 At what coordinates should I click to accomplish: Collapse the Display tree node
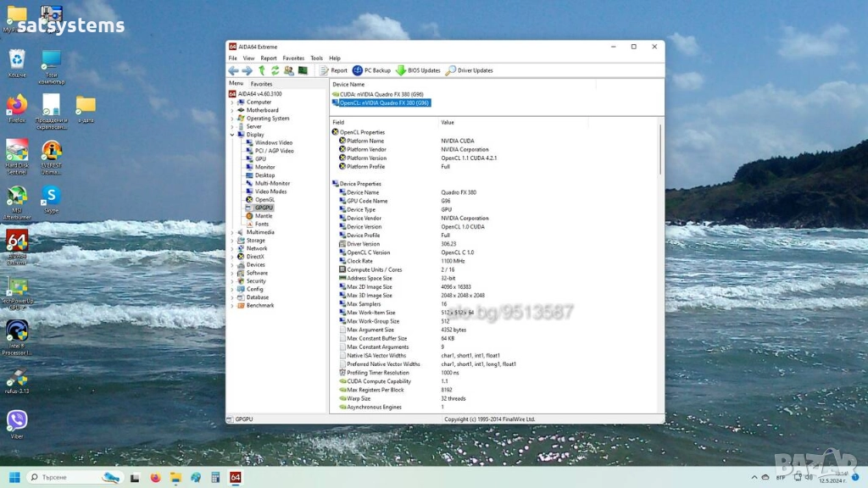click(x=232, y=135)
